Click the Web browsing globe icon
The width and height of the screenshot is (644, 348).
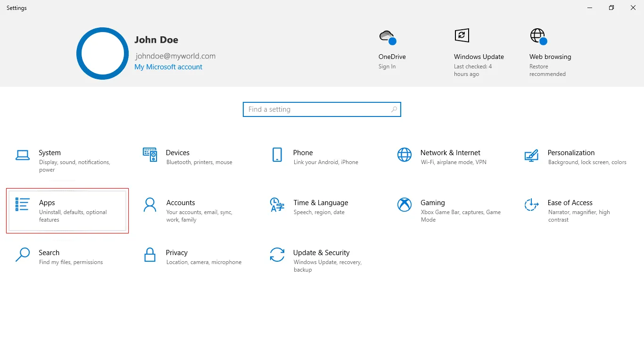pyautogui.click(x=538, y=36)
